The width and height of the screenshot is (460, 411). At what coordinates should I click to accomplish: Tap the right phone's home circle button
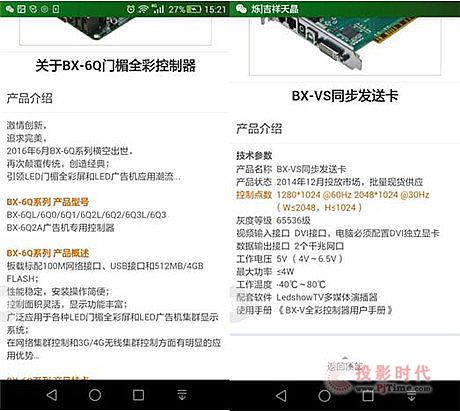point(324,396)
